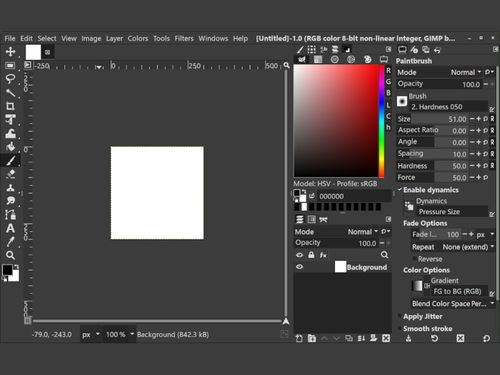Open the Filters menu
Viewport: 500px width, 375px height.
pos(184,39)
